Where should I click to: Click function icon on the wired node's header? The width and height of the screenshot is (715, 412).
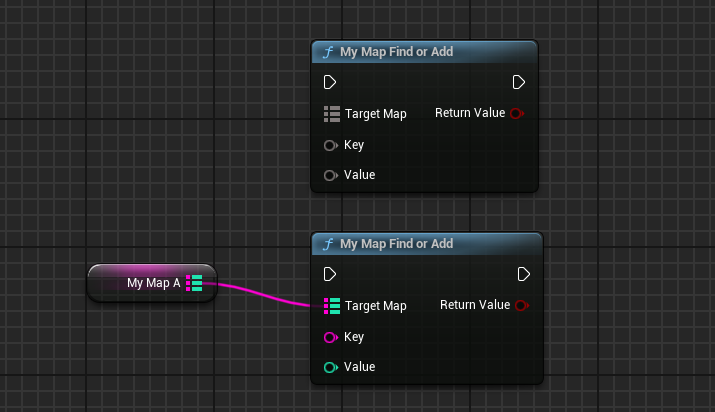click(x=327, y=244)
